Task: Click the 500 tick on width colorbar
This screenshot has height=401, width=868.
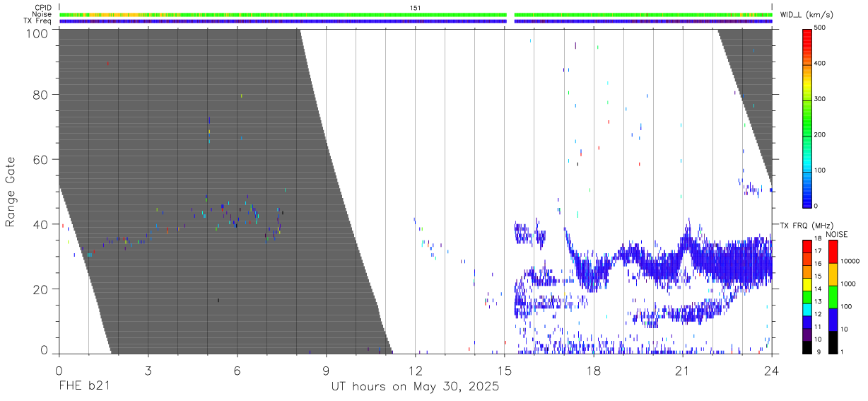Action: pyautogui.click(x=820, y=28)
